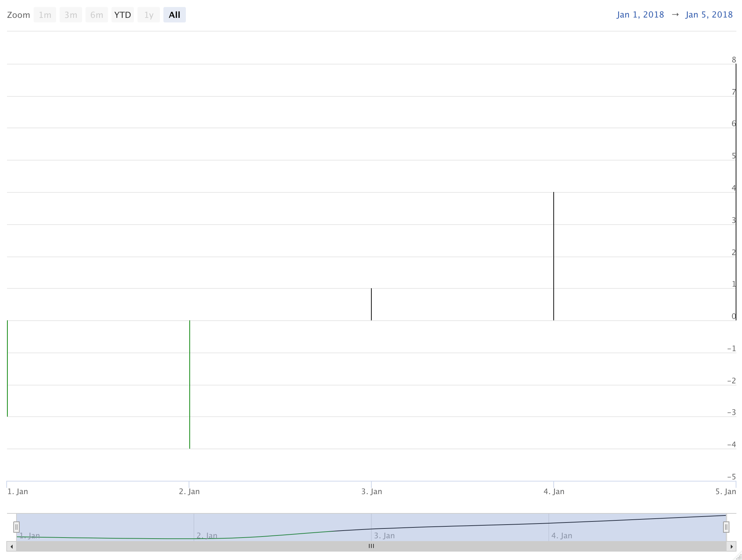Click the scrollbar thumb grip
This screenshot has width=742, height=560.
pyautogui.click(x=371, y=546)
